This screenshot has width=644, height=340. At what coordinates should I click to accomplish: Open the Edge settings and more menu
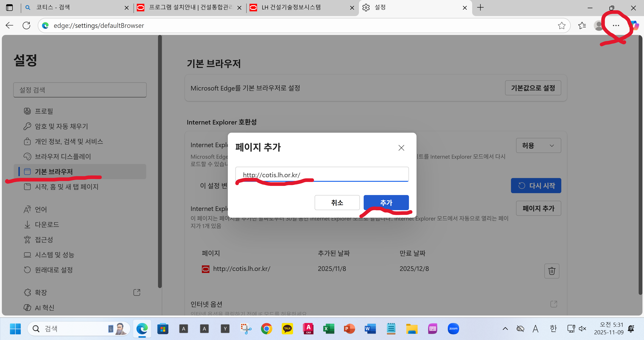pyautogui.click(x=616, y=25)
